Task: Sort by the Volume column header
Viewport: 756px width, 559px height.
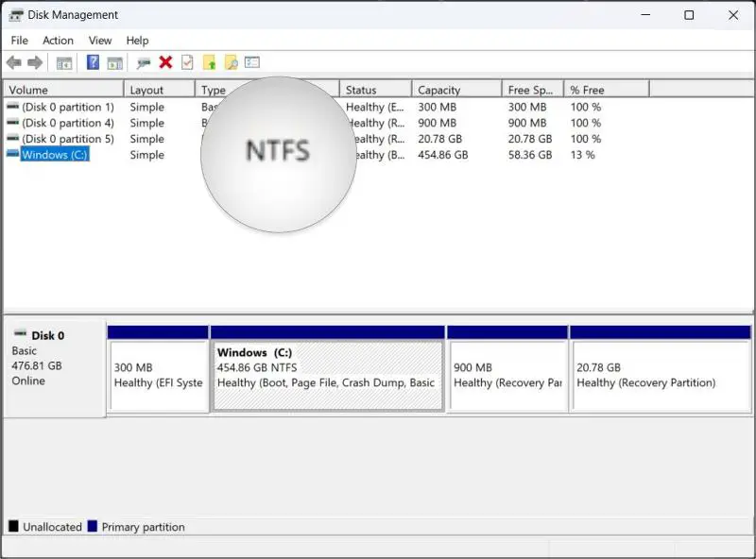Action: point(63,90)
